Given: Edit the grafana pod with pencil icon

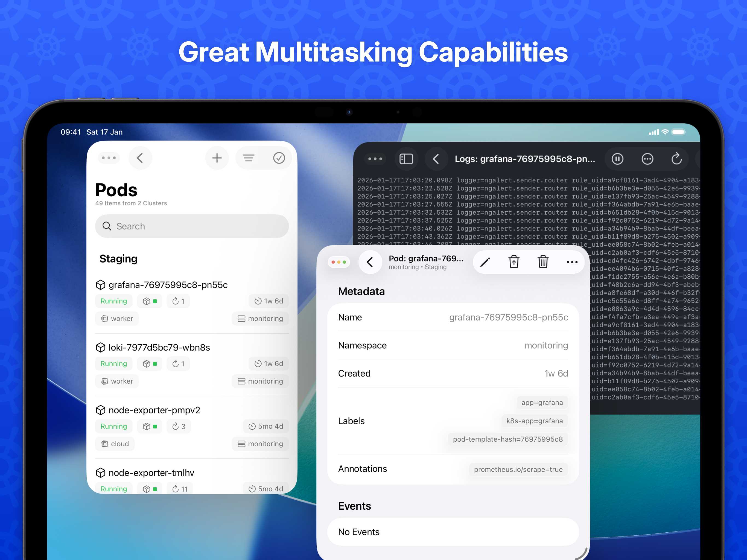Looking at the screenshot, I should click(x=485, y=262).
